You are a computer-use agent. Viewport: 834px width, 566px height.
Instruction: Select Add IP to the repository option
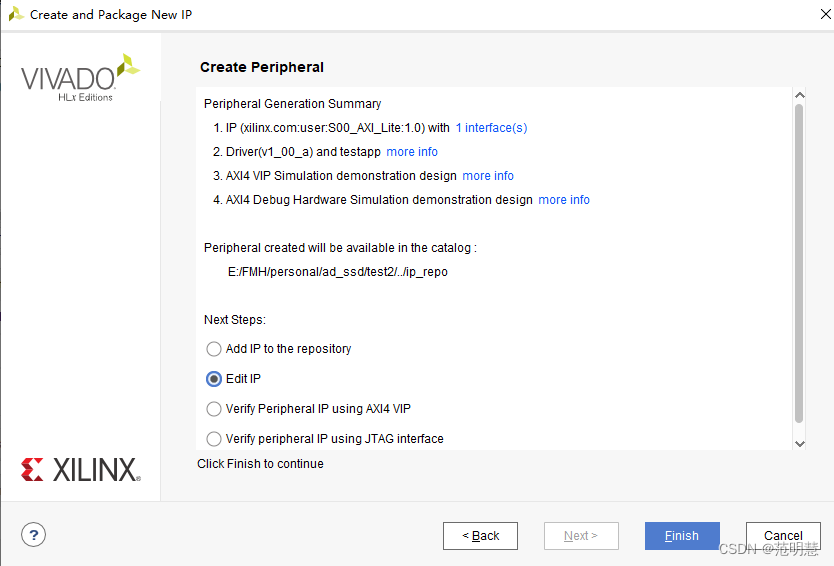tap(214, 349)
